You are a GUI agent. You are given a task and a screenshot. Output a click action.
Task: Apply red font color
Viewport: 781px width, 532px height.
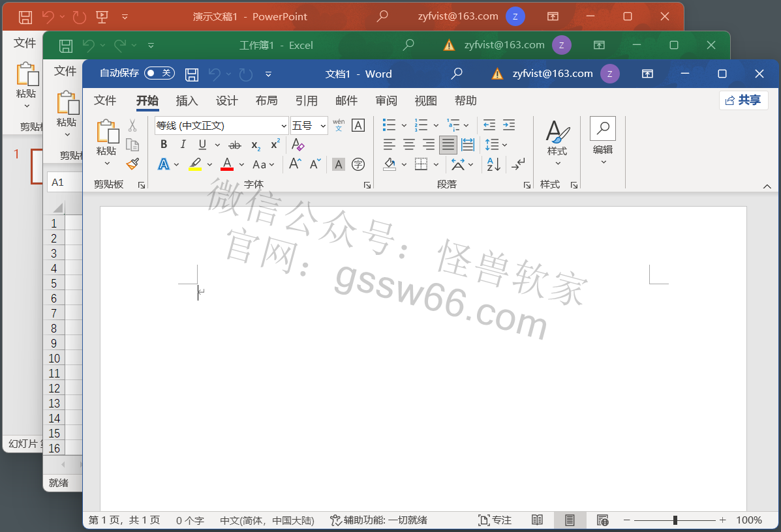(227, 164)
